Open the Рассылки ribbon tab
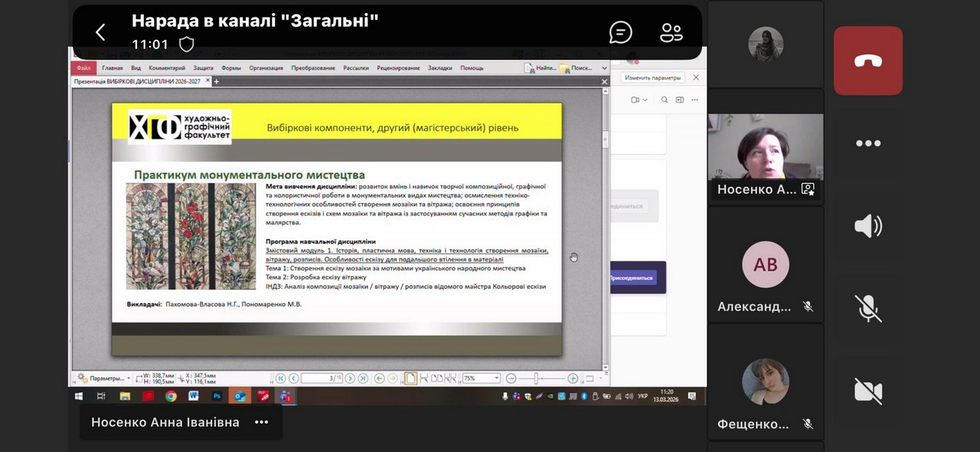Image resolution: width=980 pixels, height=452 pixels. tap(356, 68)
